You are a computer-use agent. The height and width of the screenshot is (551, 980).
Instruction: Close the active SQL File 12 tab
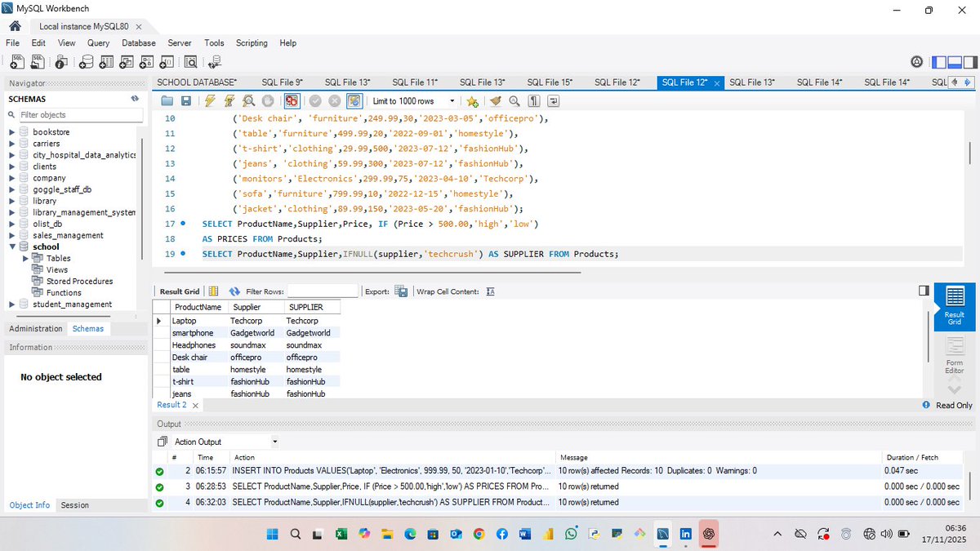pyautogui.click(x=717, y=83)
